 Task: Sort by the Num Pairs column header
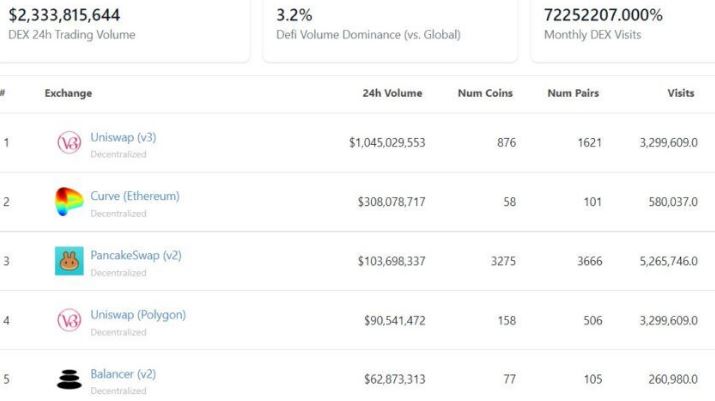pos(573,93)
